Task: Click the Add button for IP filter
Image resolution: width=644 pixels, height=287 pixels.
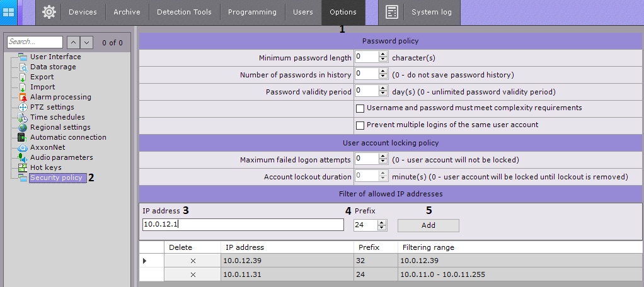Action: pyautogui.click(x=428, y=225)
